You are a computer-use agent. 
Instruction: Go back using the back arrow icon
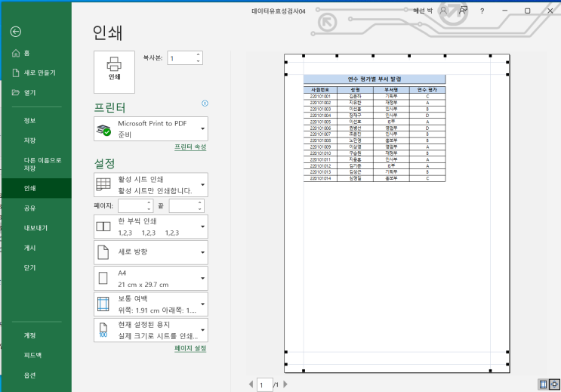(x=15, y=32)
